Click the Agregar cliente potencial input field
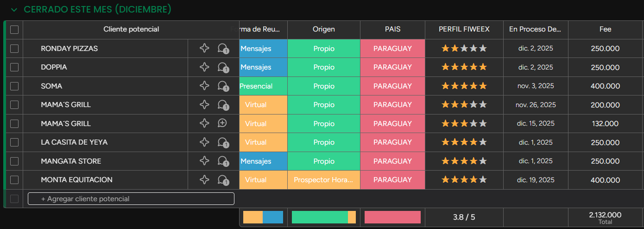644x229 pixels. tap(131, 199)
